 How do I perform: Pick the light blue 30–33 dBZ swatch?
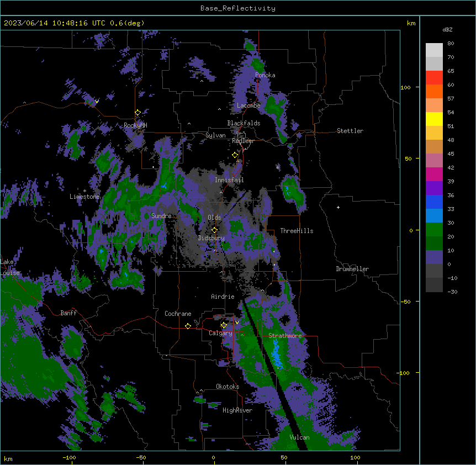pyautogui.click(x=434, y=216)
